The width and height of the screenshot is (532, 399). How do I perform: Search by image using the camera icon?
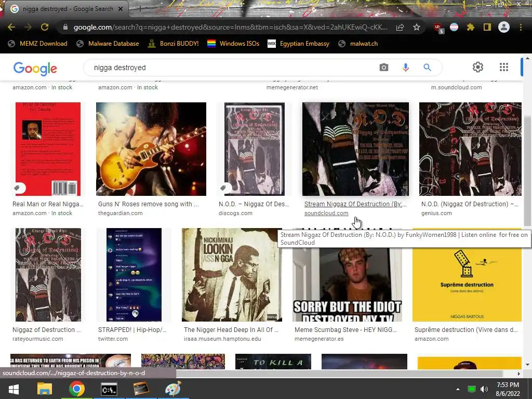(384, 67)
